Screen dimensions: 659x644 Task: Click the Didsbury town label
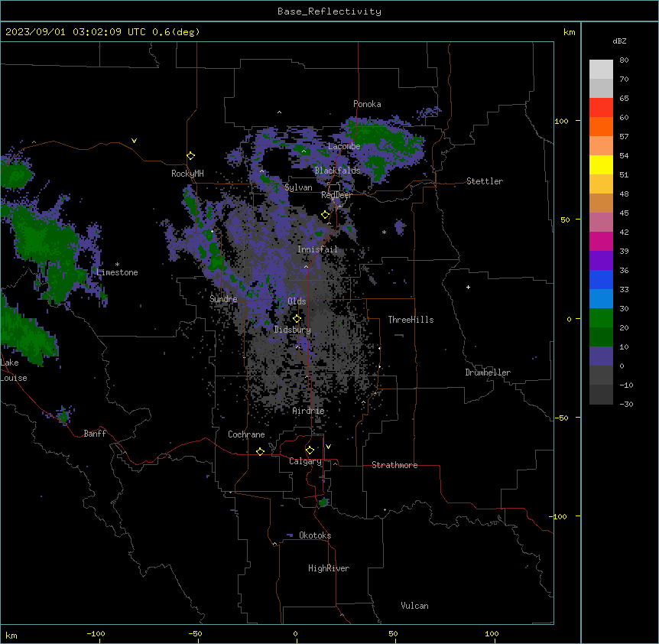(x=293, y=330)
